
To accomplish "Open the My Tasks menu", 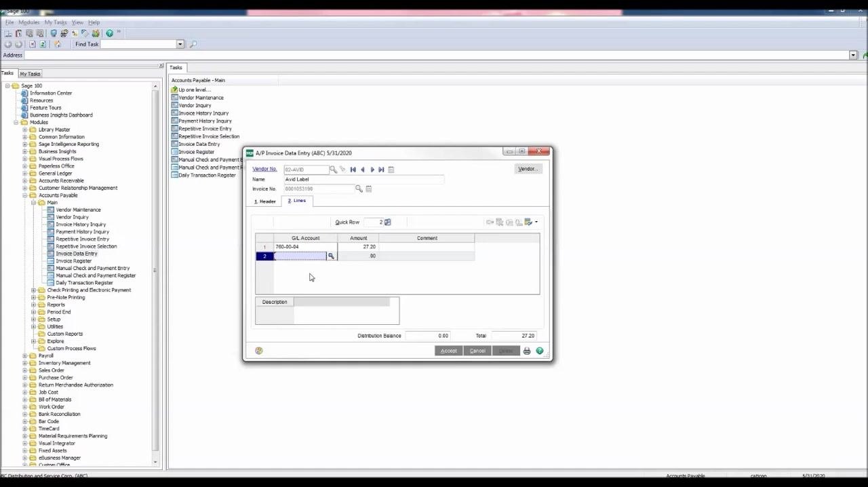I will point(56,22).
